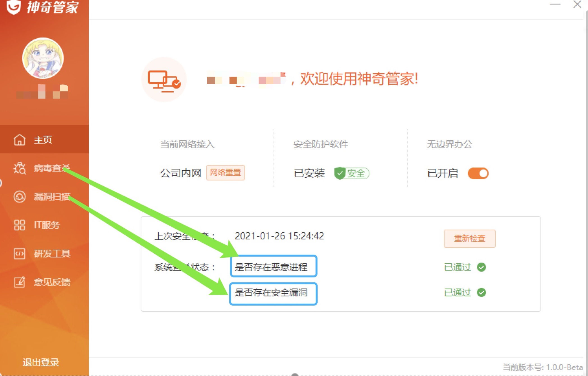Image resolution: width=588 pixels, height=376 pixels.
Task: Toggle the 无边界办公 switch off
Action: [478, 173]
